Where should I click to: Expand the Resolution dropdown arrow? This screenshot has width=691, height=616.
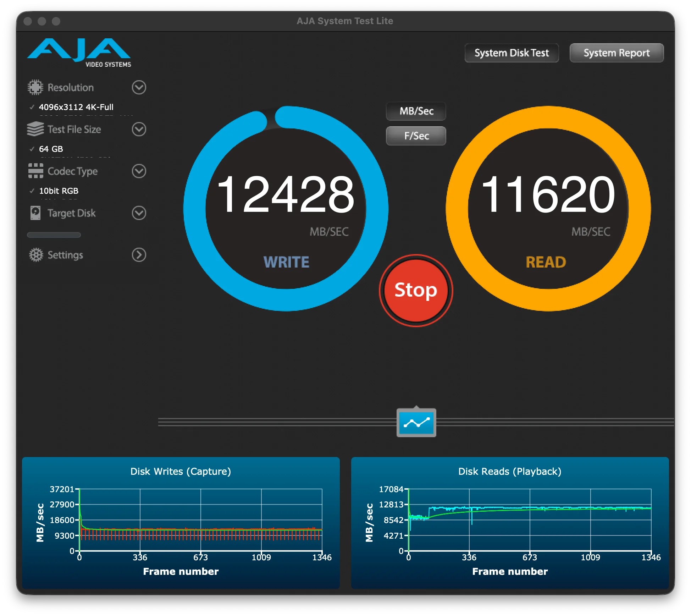click(139, 87)
